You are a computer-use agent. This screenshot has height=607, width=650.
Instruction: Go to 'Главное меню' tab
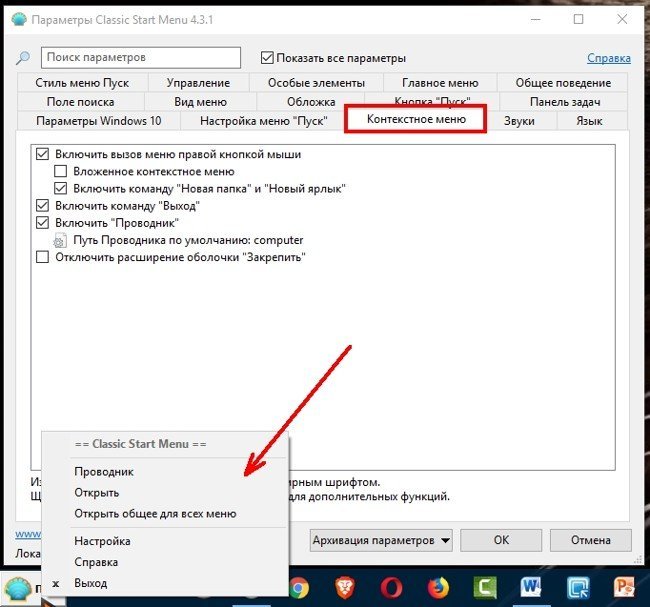point(440,83)
